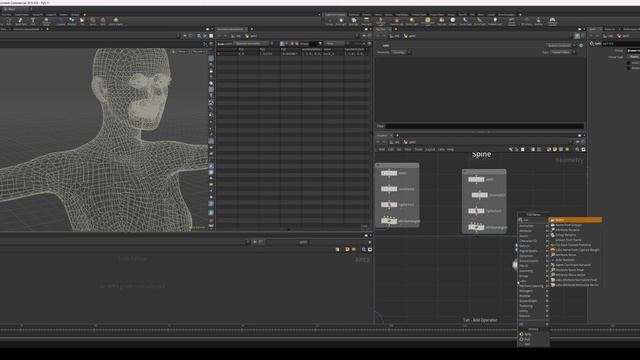Open the Tools menu in network editor

[418, 150]
